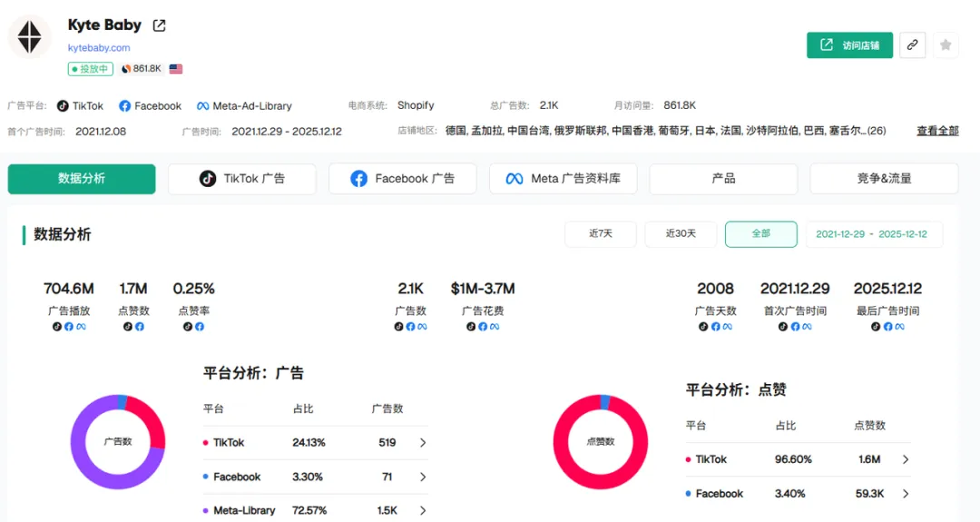Click TikTok icon under 广告播放
The image size is (980, 522).
click(57, 326)
